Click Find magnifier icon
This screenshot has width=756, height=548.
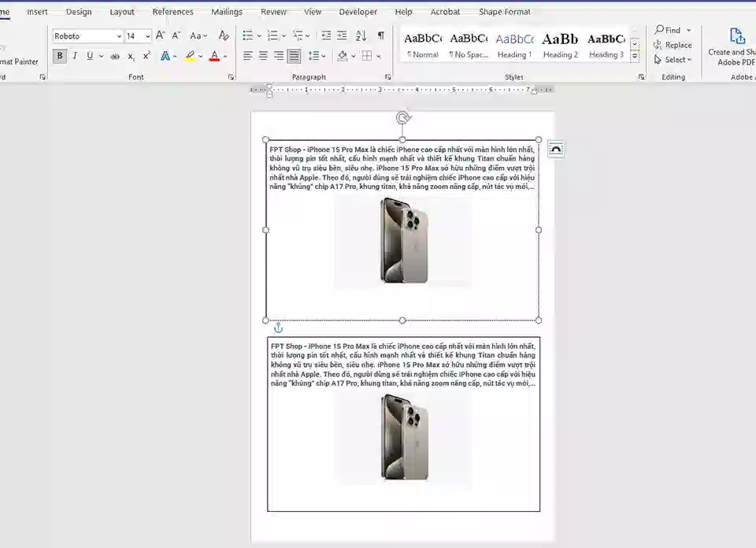click(659, 30)
